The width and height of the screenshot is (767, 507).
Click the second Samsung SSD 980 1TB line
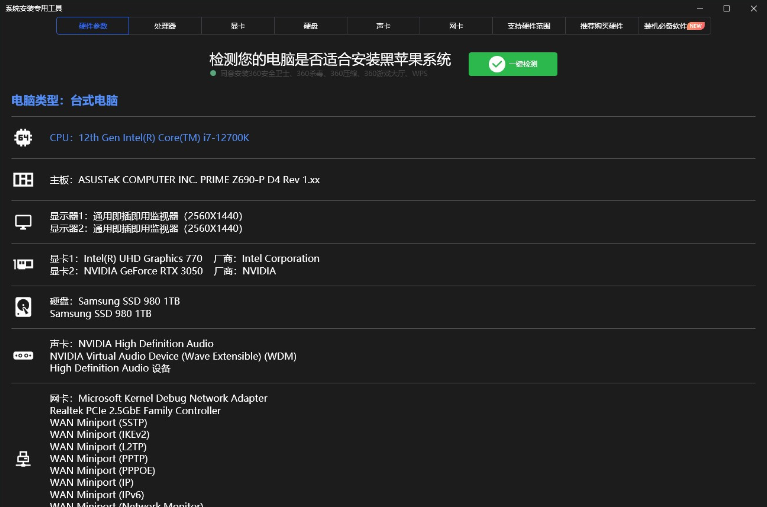point(100,314)
